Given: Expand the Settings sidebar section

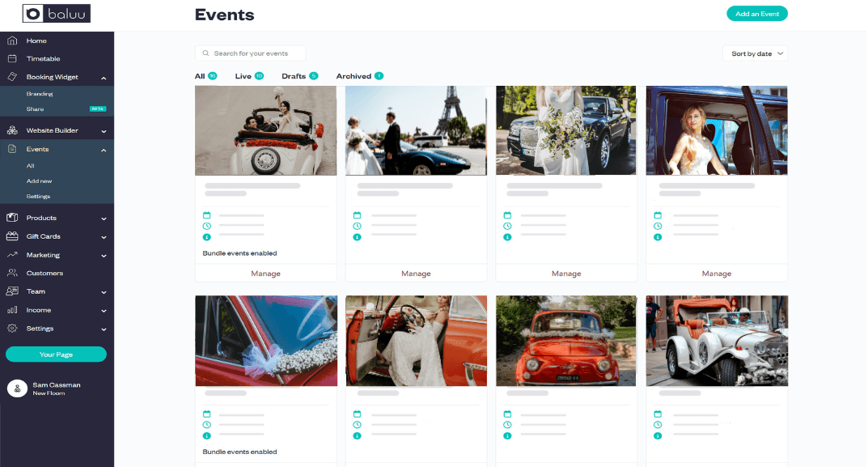Looking at the screenshot, I should (x=104, y=329).
